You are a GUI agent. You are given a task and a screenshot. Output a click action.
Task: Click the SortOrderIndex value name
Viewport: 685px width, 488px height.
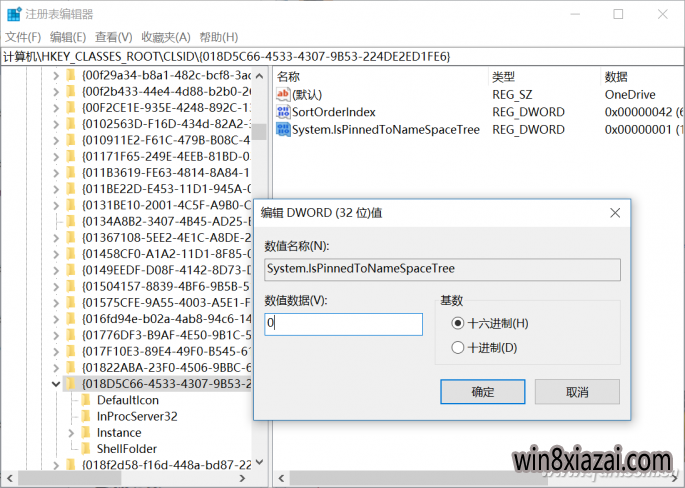[x=334, y=112]
